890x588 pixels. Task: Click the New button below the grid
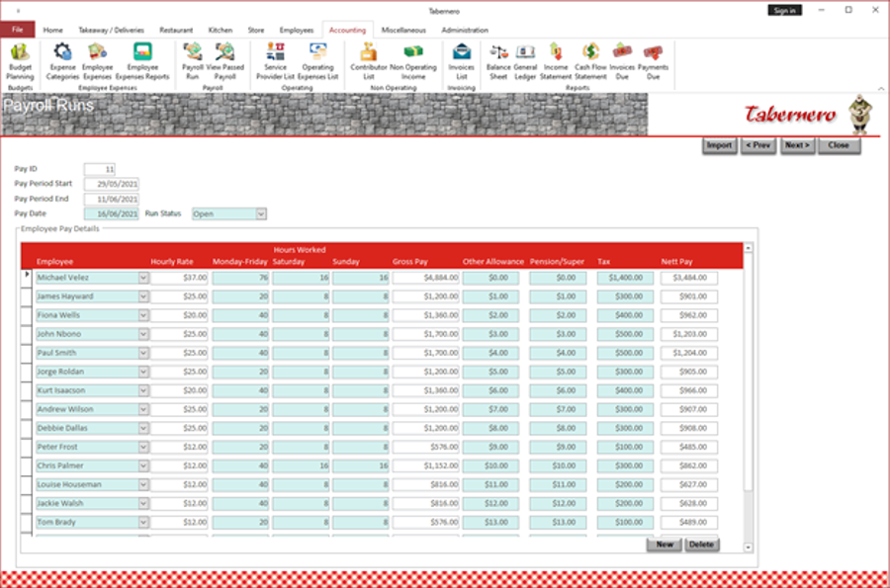click(x=665, y=545)
